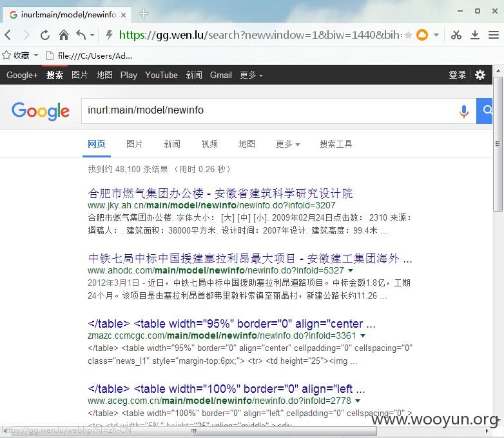Open YouTube in the Google bar
Screen dimensions: 504x438
point(161,75)
